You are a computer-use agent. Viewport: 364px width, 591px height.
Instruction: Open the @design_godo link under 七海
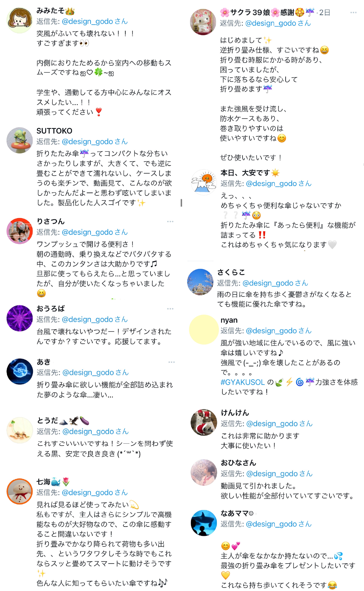pos(87,493)
